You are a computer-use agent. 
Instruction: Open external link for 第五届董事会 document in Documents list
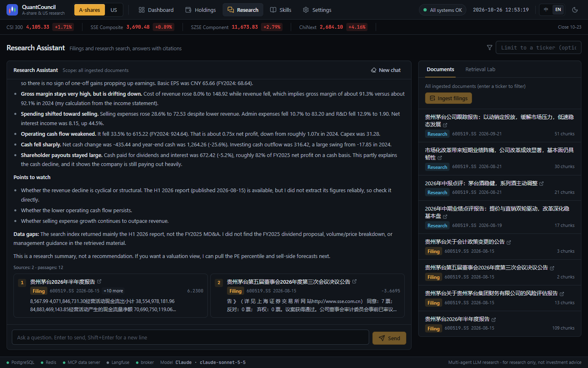(x=552, y=268)
